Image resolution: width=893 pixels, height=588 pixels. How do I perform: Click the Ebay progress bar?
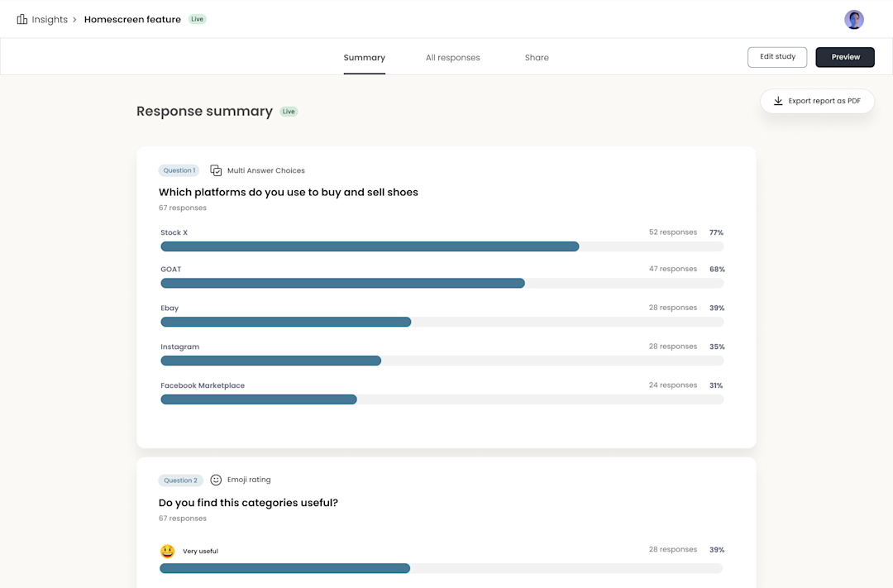point(442,322)
